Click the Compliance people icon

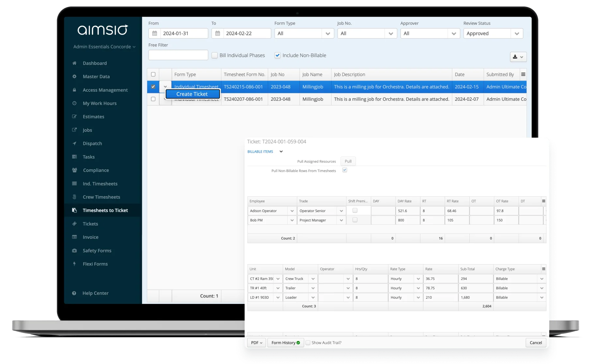point(74,170)
